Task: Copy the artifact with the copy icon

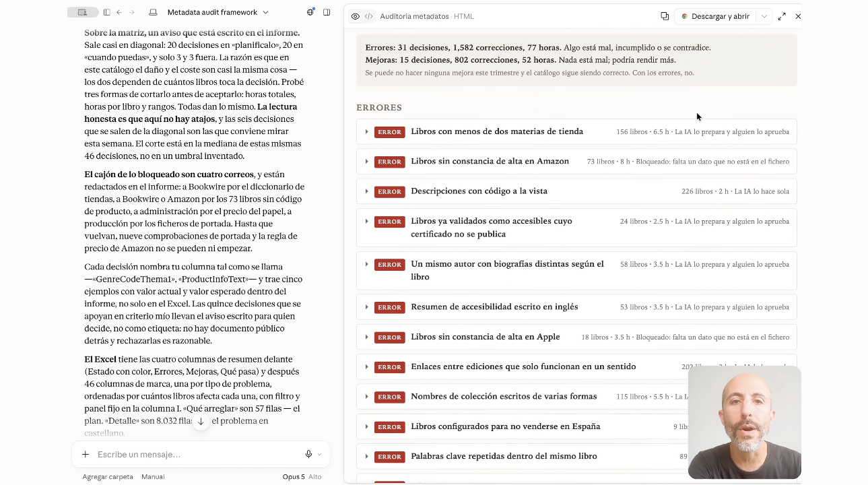Action: 665,16
